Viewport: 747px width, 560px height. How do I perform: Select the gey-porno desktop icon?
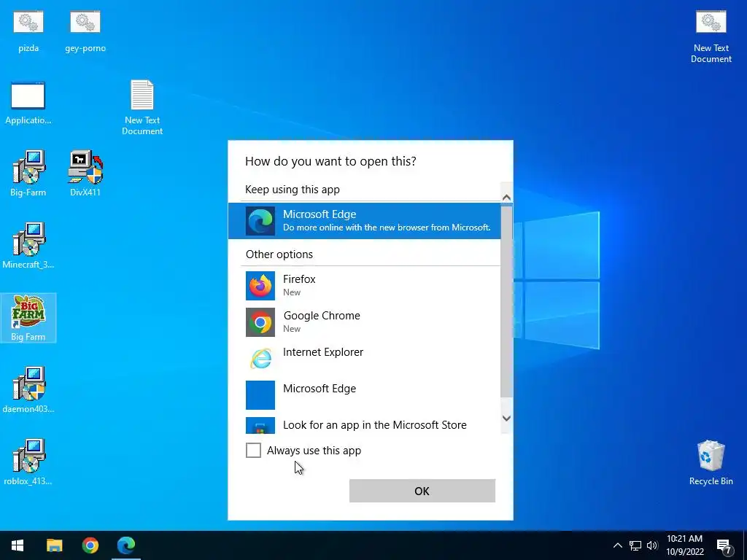click(x=85, y=32)
